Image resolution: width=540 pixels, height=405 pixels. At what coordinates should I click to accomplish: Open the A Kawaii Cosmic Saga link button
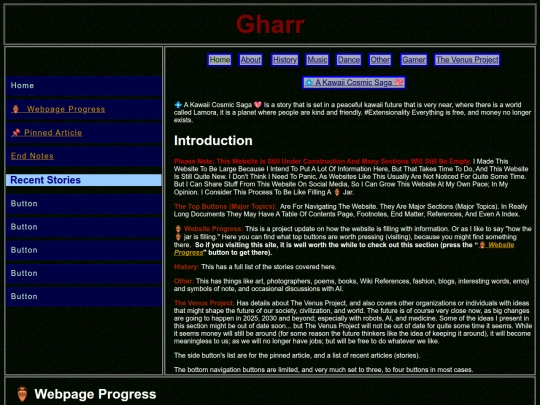click(x=354, y=83)
